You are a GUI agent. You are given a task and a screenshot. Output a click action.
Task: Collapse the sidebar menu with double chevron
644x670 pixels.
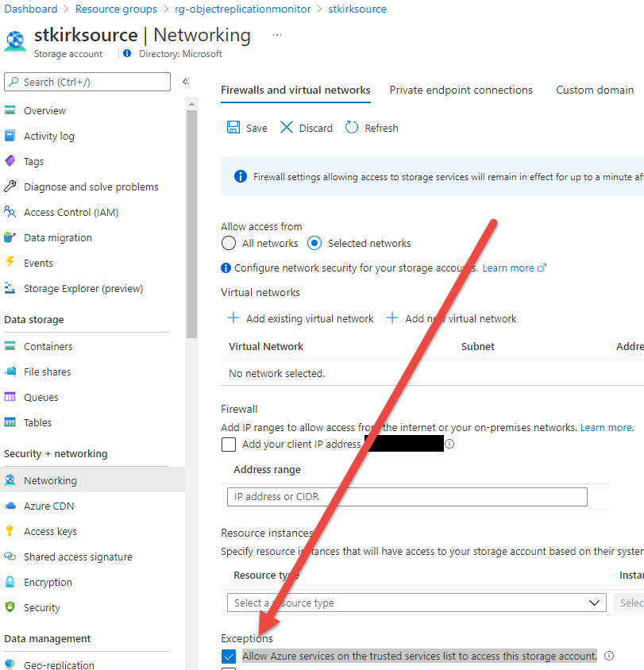pos(186,82)
